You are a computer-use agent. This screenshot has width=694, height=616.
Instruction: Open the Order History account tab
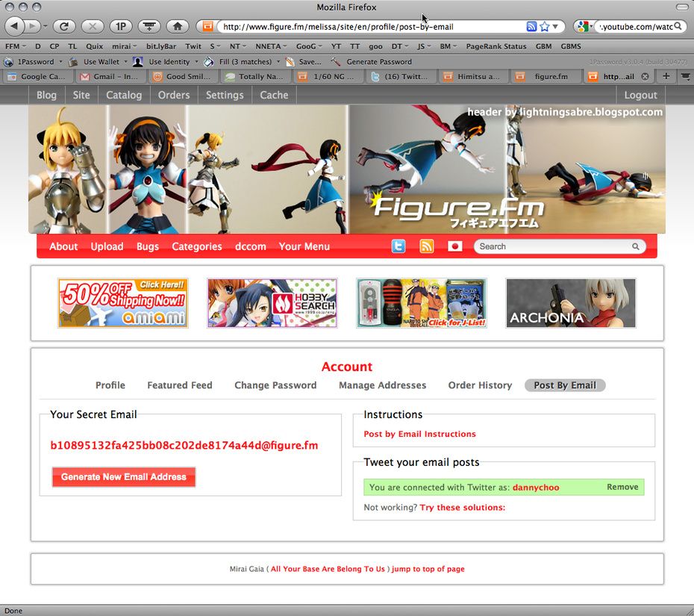[480, 385]
